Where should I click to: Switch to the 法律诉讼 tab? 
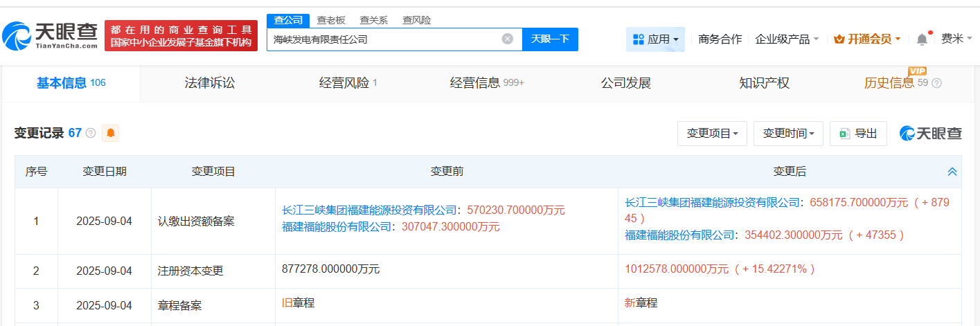point(210,84)
